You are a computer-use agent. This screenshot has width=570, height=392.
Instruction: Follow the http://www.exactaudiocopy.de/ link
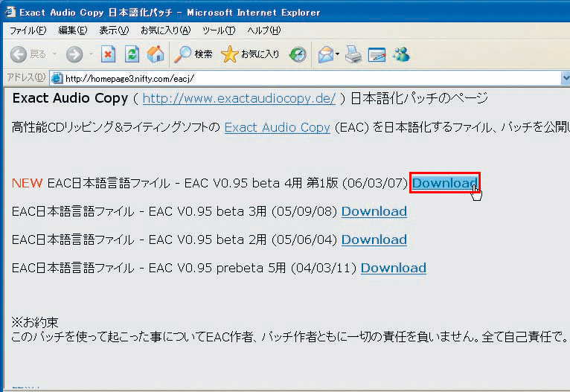[239, 98]
